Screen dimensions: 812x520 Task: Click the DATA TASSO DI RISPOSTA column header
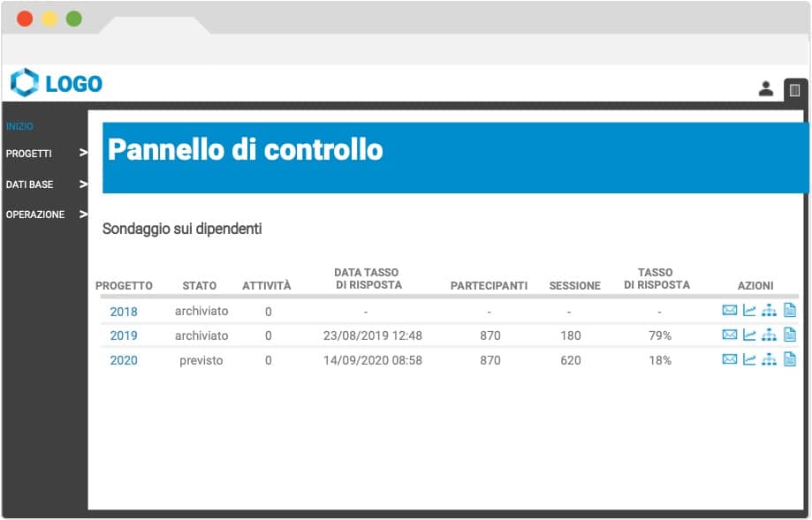coord(368,278)
